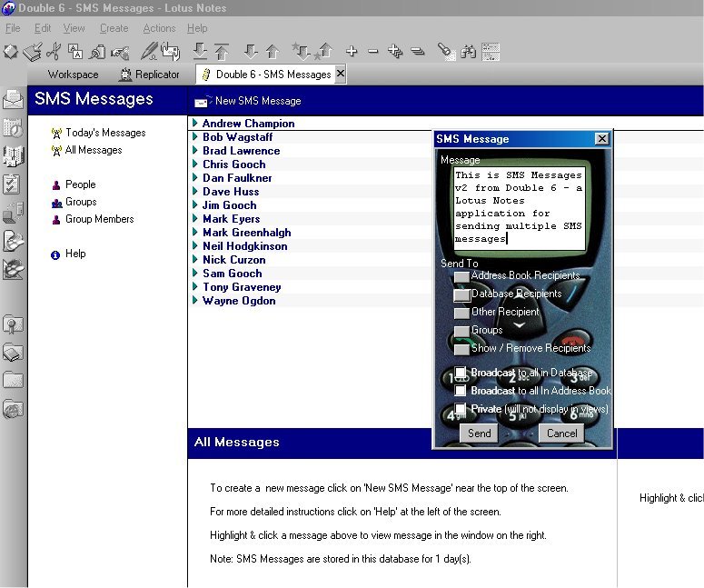Close the Double 6 - SMS Messages tab
The image size is (704, 588).
pos(341,74)
